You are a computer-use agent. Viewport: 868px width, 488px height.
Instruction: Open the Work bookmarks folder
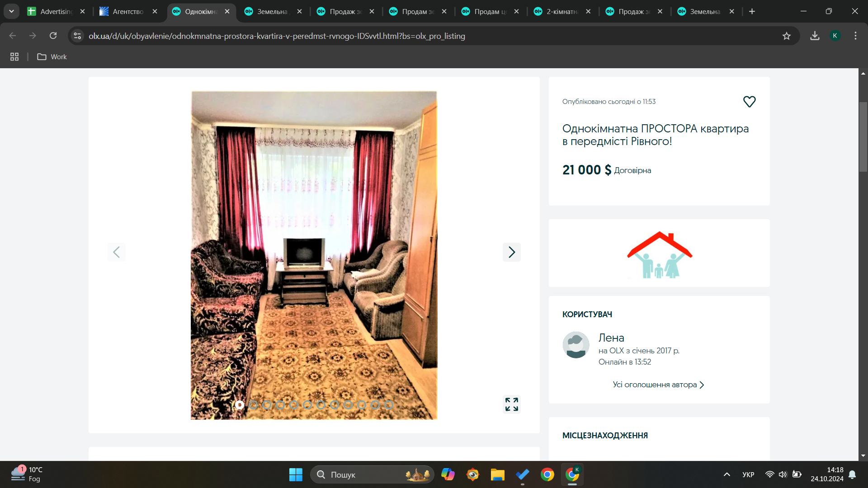(52, 57)
